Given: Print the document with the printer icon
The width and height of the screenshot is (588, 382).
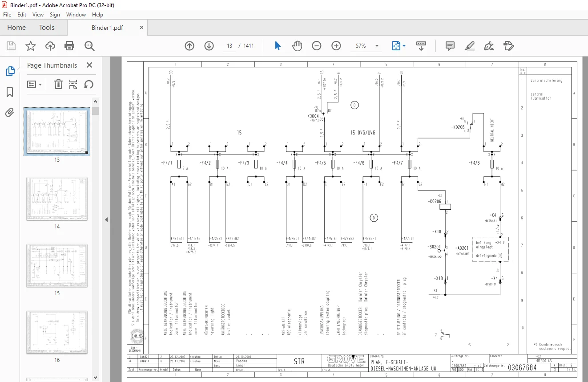Looking at the screenshot, I should pos(69,46).
